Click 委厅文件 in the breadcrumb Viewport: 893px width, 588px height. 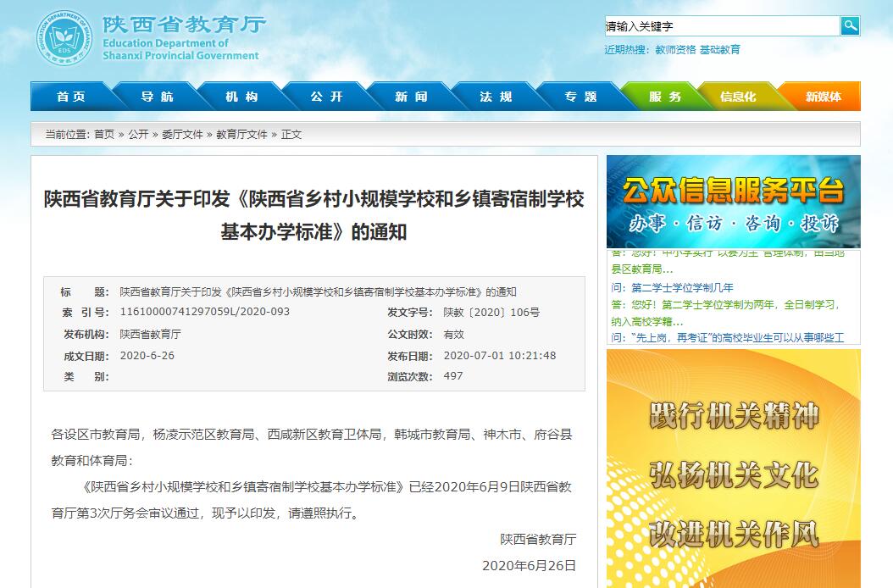pos(182,135)
